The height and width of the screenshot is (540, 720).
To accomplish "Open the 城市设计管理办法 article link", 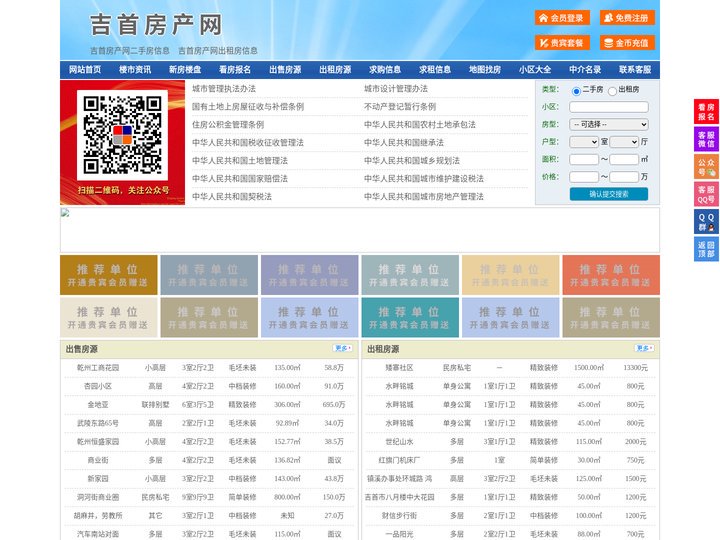I will (396, 89).
